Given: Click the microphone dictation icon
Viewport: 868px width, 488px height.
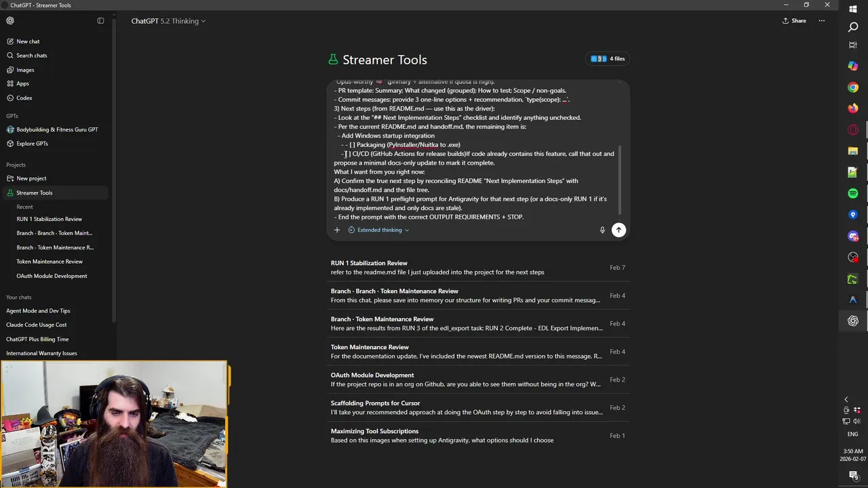Looking at the screenshot, I should (602, 230).
